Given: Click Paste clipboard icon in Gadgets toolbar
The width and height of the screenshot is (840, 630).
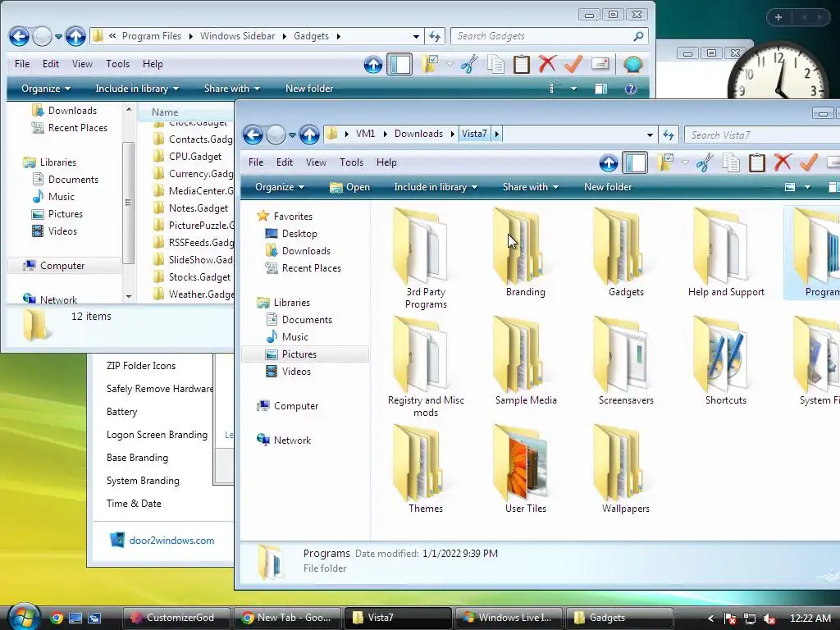Looking at the screenshot, I should coord(521,64).
